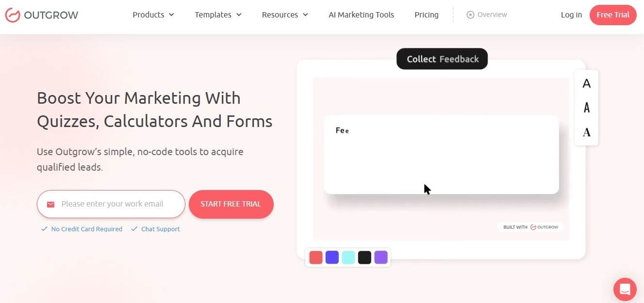The width and height of the screenshot is (644, 303).
Task: Expand the Products dropdown menu
Action: [153, 15]
